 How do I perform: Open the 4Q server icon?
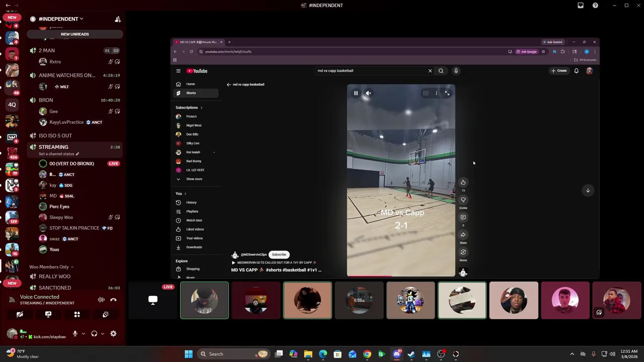(12, 105)
